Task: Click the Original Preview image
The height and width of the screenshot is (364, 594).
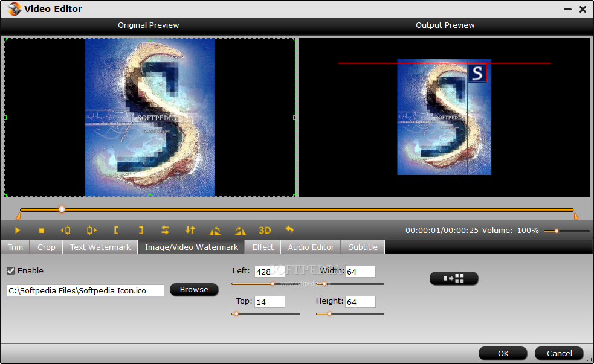Action: pos(150,117)
